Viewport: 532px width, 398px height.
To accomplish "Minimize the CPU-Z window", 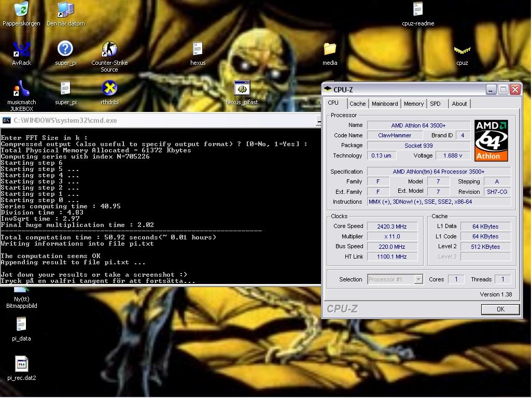I will click(491, 90).
